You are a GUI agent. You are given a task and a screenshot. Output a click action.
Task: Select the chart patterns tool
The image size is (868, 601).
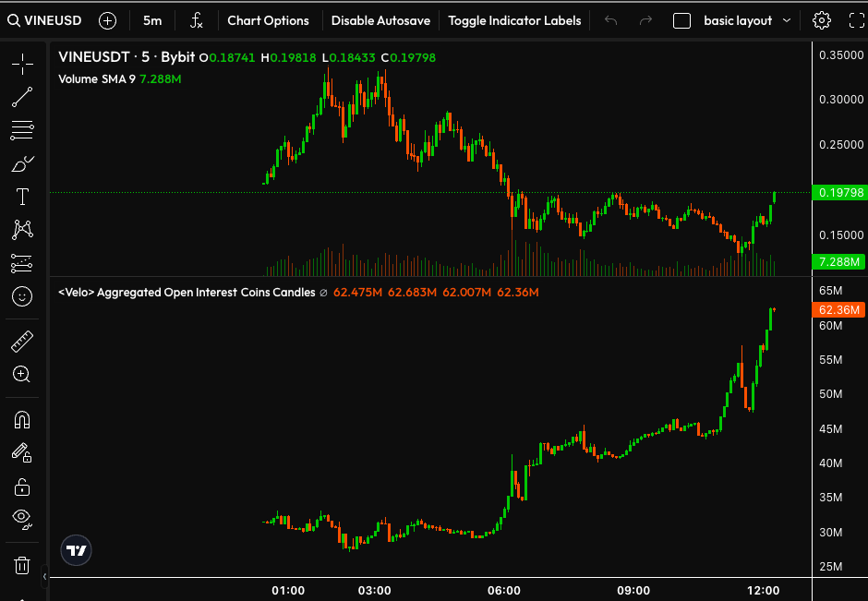tap(22, 229)
